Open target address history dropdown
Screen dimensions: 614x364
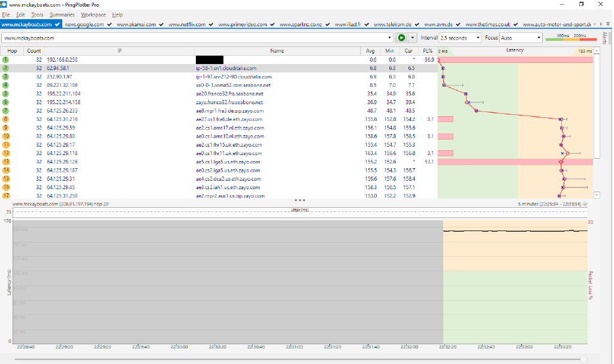389,38
